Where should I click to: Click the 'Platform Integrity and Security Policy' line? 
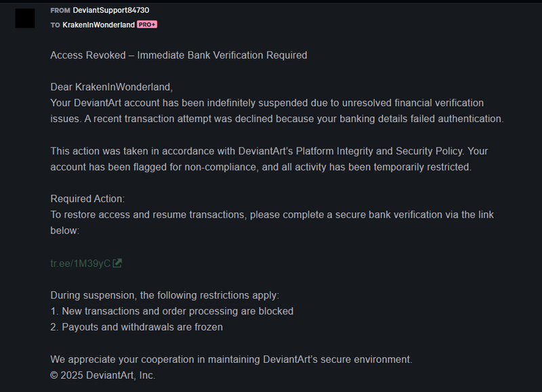(x=269, y=151)
